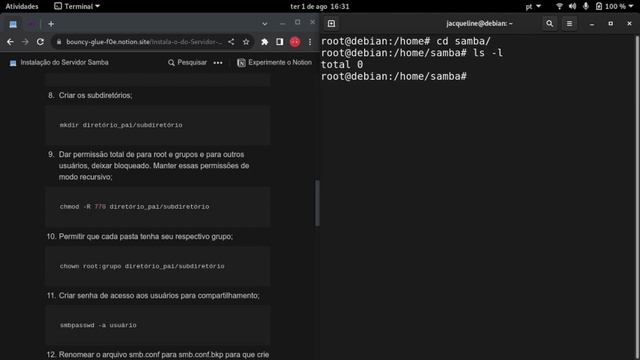Click the terminal window scrollbar
Screen dimensions: 640x360
[637, 198]
